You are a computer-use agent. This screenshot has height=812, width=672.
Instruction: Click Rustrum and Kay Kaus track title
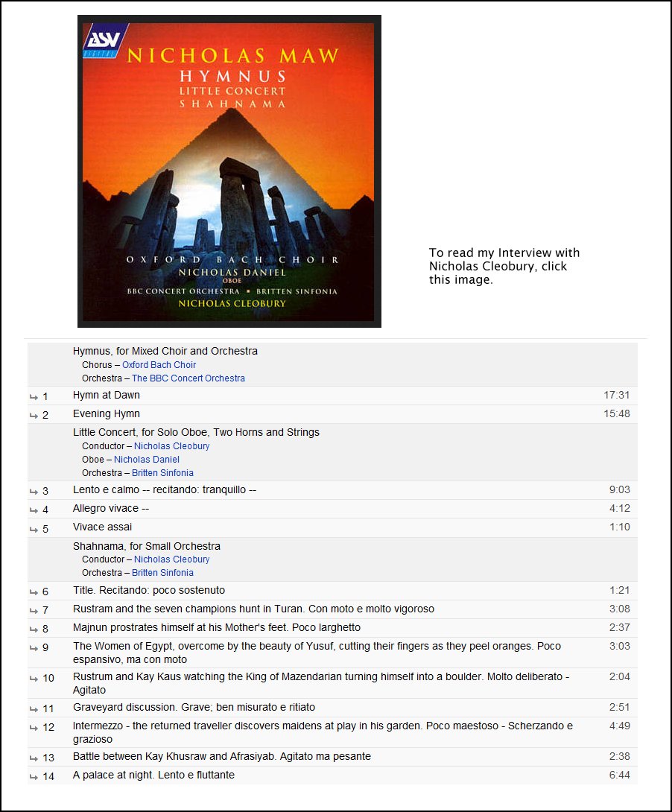click(x=321, y=684)
